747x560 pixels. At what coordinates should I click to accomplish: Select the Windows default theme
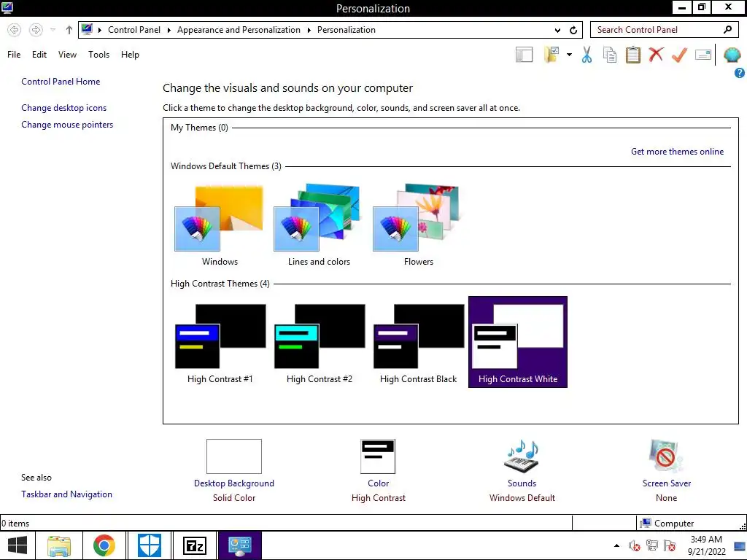pos(220,226)
